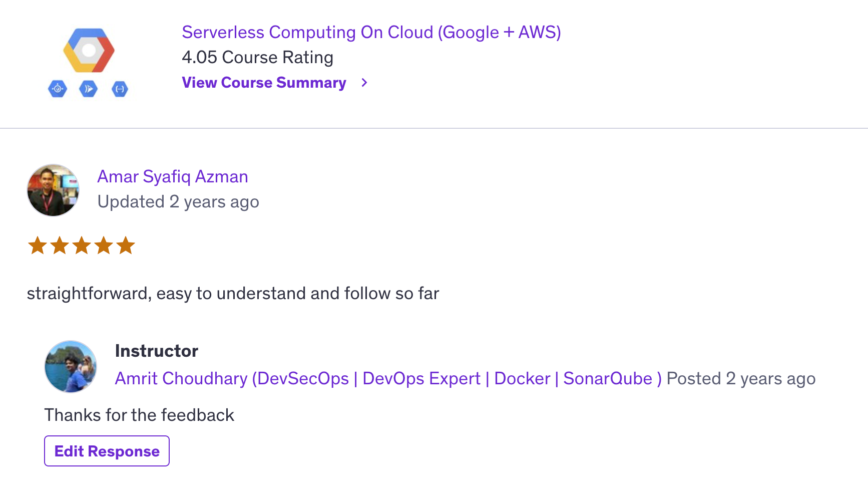
Task: Click the Edit Response button
Action: click(x=107, y=451)
